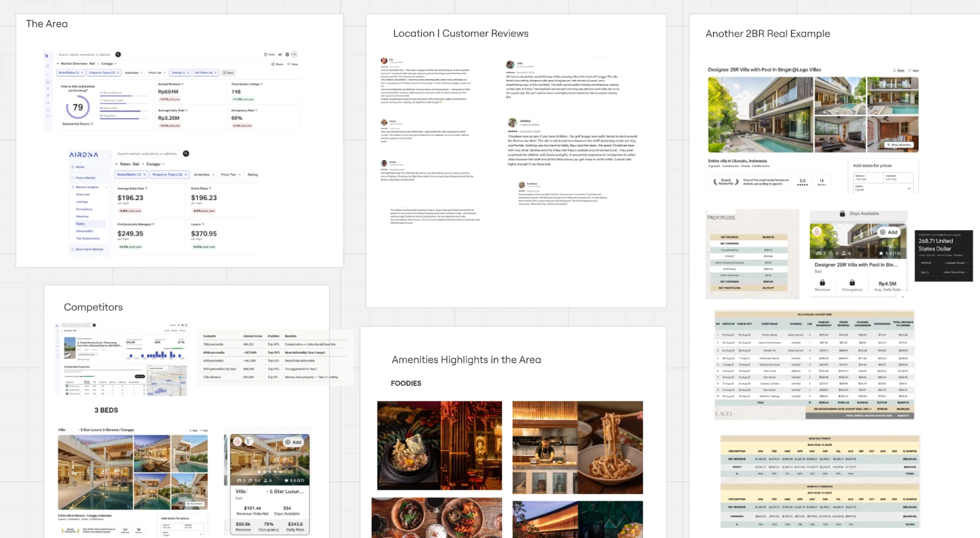Collapse the Market Insights sidebar group

[107, 187]
